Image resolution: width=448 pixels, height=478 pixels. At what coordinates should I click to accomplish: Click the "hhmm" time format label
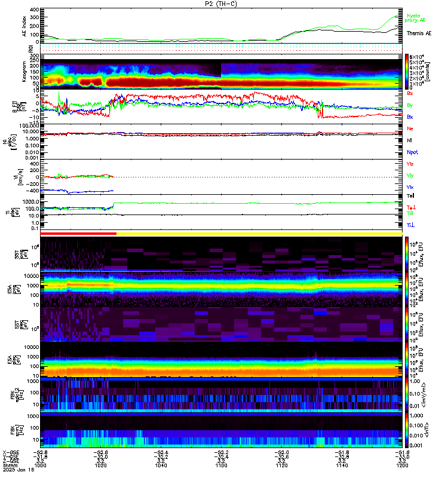(x=10, y=465)
